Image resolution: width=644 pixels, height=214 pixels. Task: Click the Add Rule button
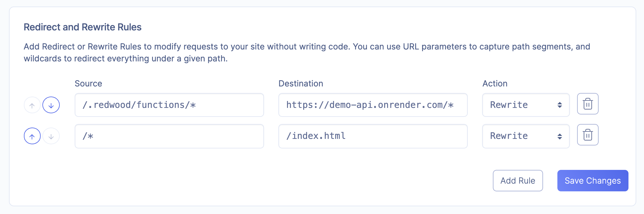coord(518,181)
